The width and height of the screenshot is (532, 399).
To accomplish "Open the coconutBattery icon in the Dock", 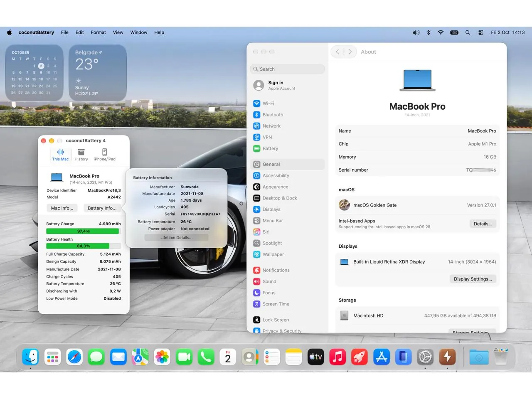I will (447, 357).
